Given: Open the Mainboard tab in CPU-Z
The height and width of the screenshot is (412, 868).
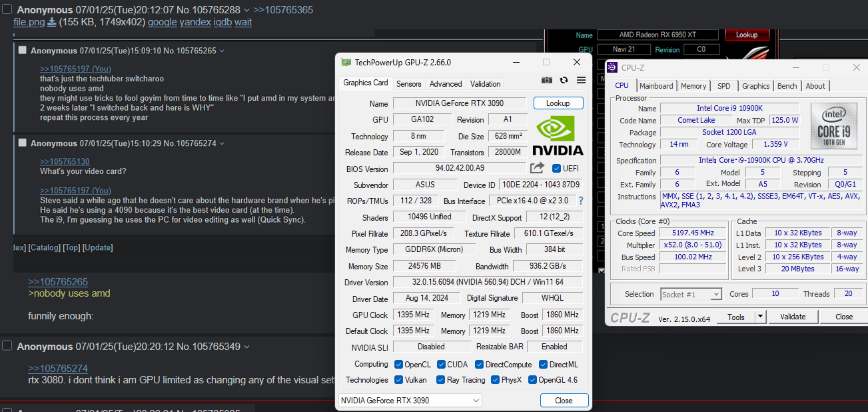Looking at the screenshot, I should [x=656, y=86].
